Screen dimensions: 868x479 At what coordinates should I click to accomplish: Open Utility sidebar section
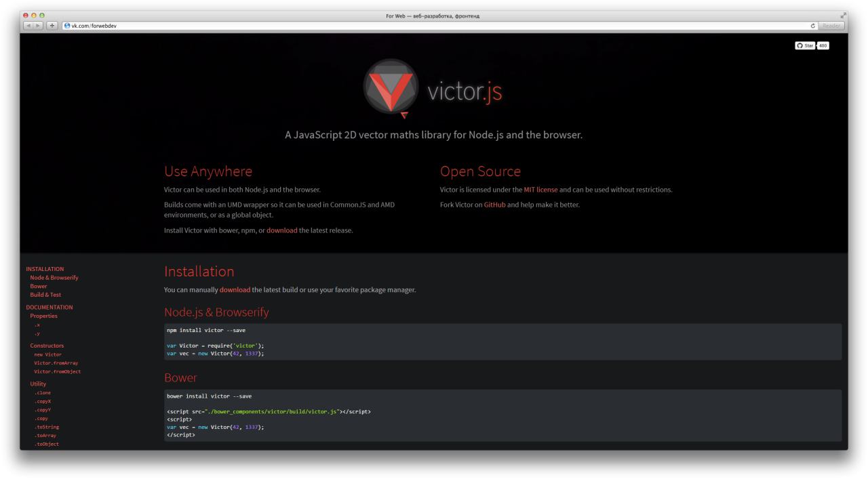[38, 384]
